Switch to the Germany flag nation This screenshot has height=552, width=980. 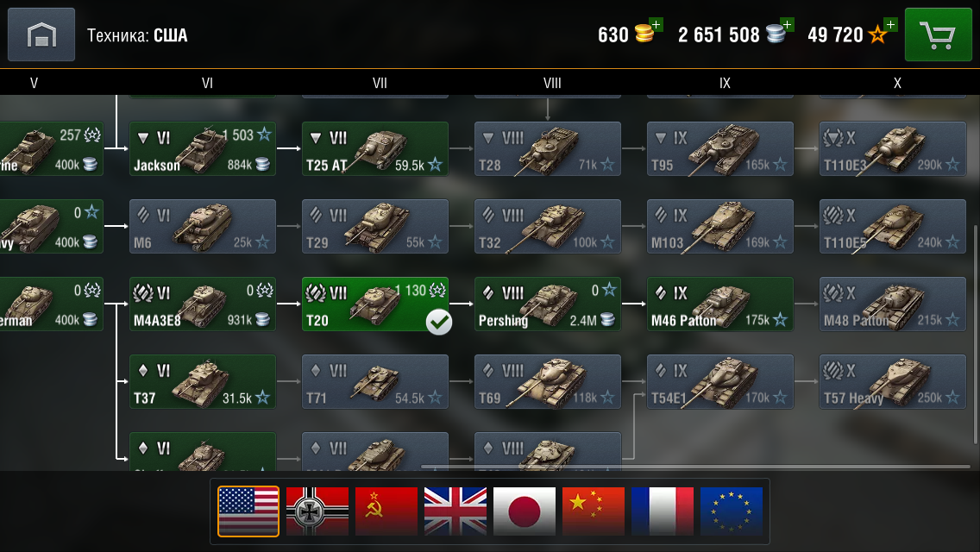317,511
